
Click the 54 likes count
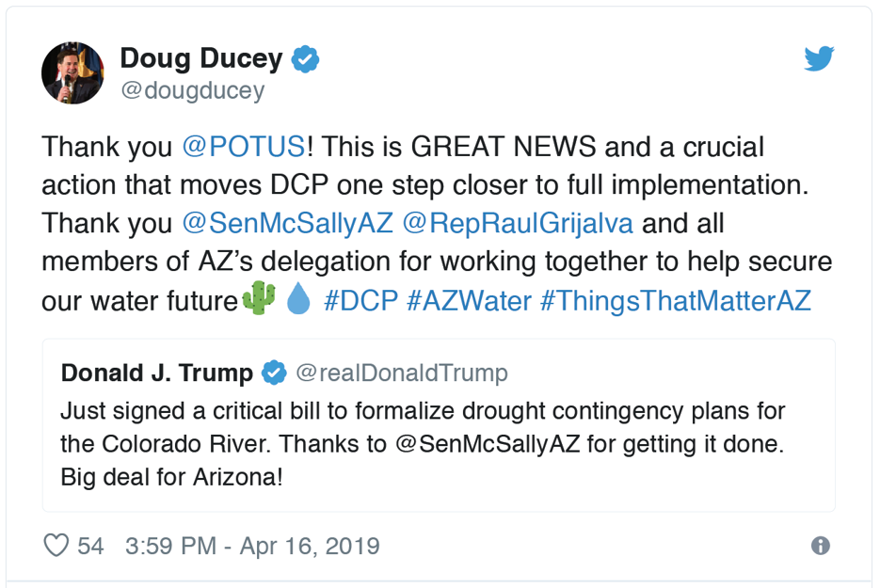(91, 546)
